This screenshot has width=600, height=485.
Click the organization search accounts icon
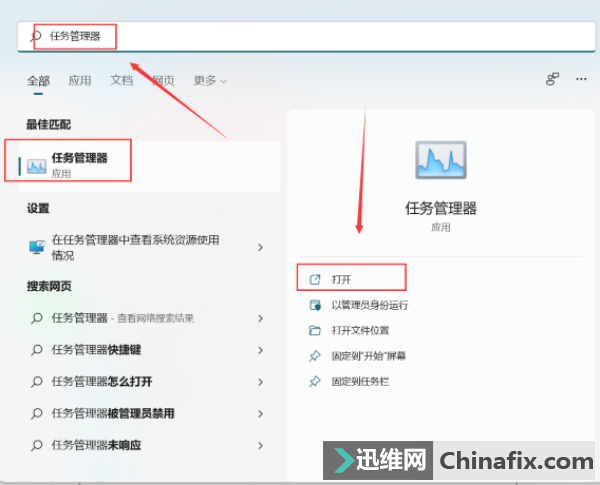pyautogui.click(x=552, y=79)
